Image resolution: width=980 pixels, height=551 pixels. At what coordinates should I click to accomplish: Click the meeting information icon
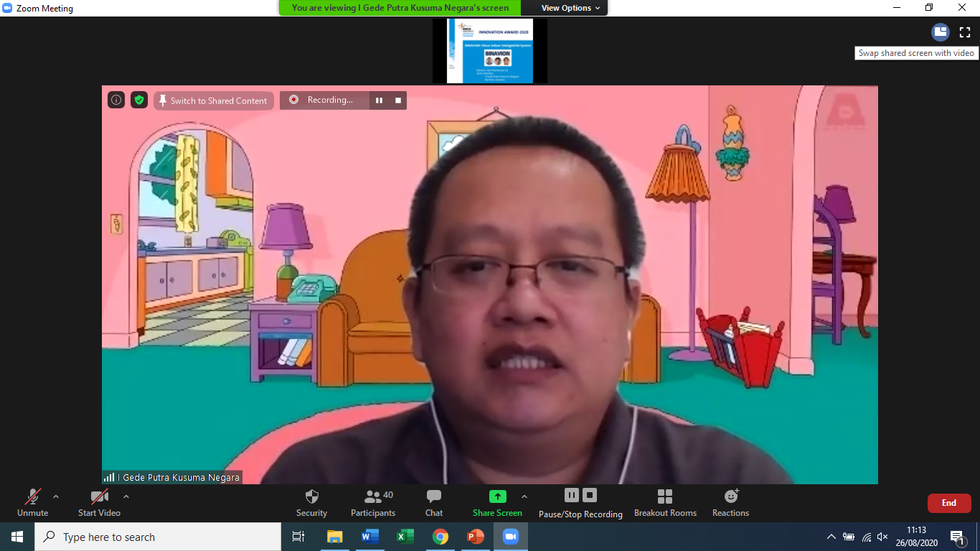pyautogui.click(x=116, y=100)
